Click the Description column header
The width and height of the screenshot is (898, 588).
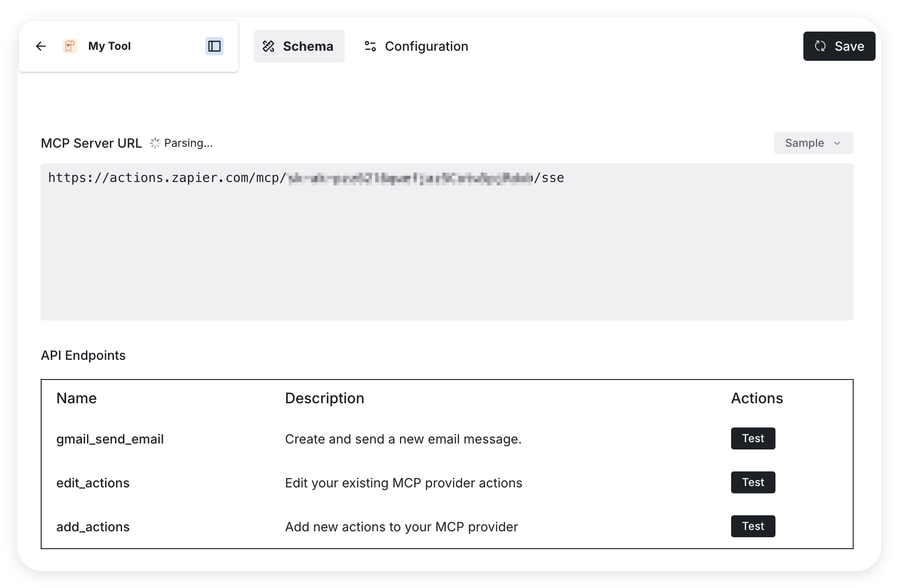coord(324,398)
